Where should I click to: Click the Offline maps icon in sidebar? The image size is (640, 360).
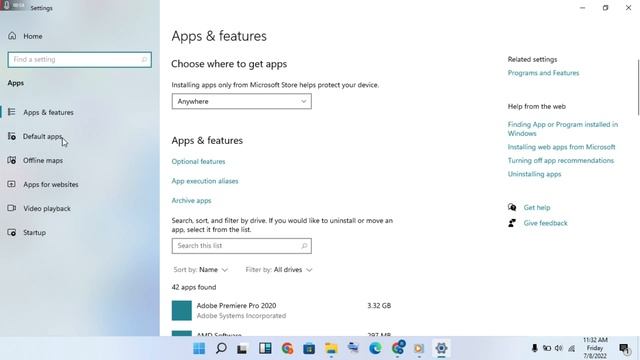pyautogui.click(x=12, y=160)
